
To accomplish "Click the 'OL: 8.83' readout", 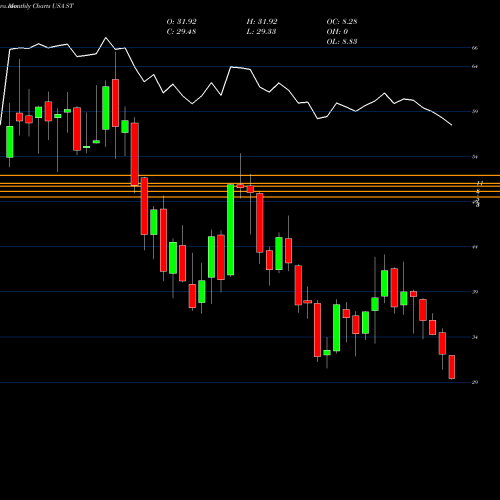I will [x=342, y=42].
